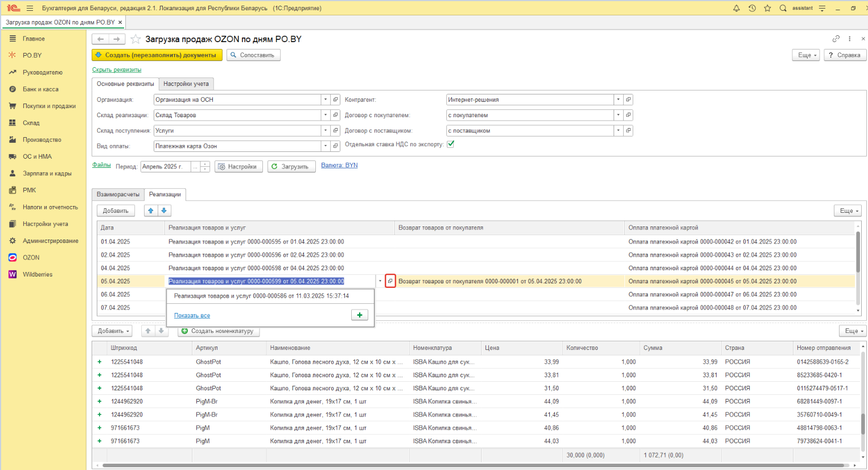
Task: Click Создать (перезаполнить) документы button
Action: coord(157,55)
